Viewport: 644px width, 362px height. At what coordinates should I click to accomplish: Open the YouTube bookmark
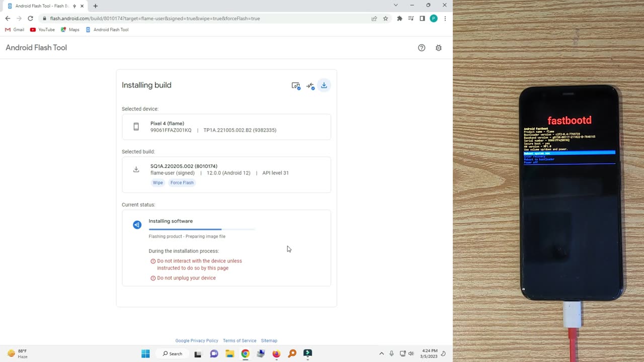(42, 30)
